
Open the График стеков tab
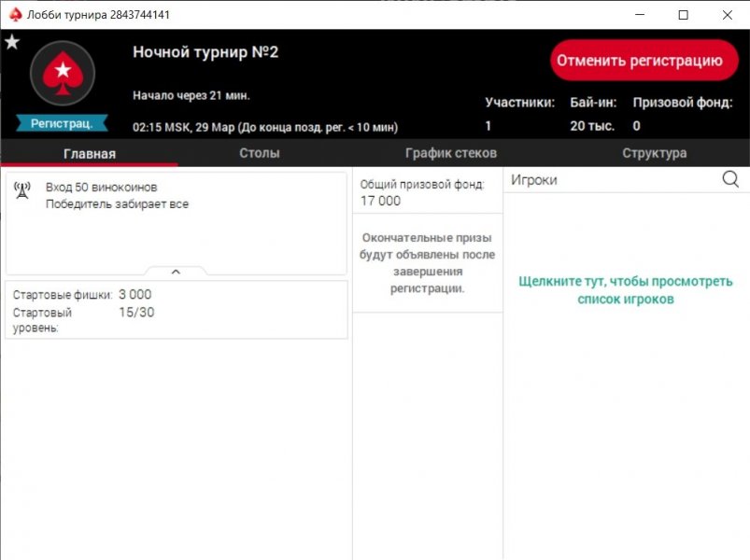(450, 153)
